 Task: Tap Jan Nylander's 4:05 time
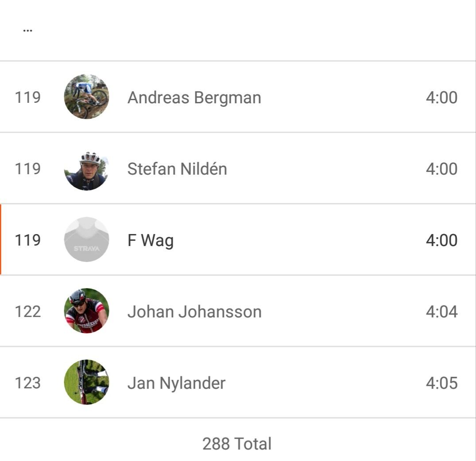click(x=441, y=383)
